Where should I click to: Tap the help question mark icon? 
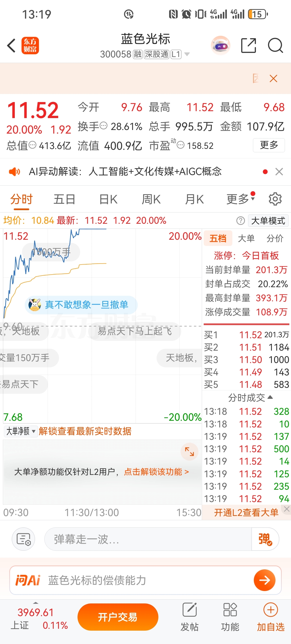pos(240,221)
